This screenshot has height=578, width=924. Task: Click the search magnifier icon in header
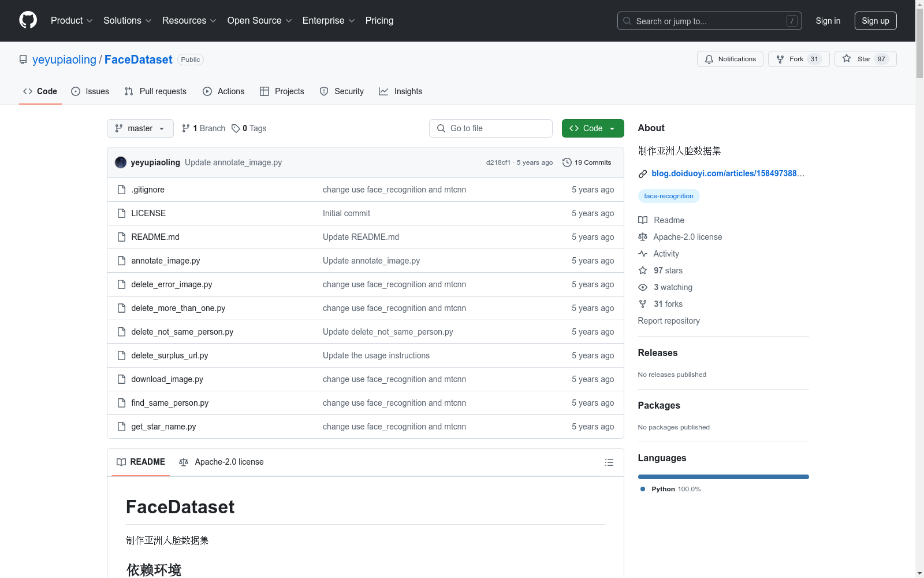click(x=627, y=21)
